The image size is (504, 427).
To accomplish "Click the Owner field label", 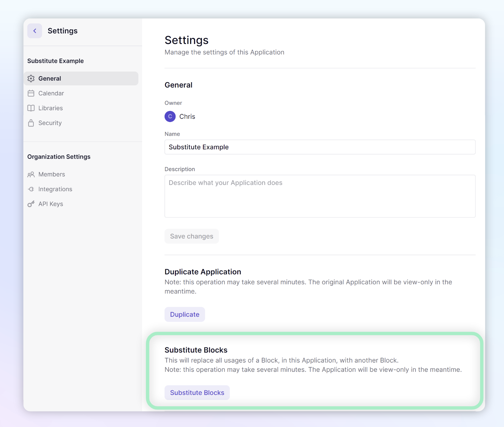I will pyautogui.click(x=173, y=103).
